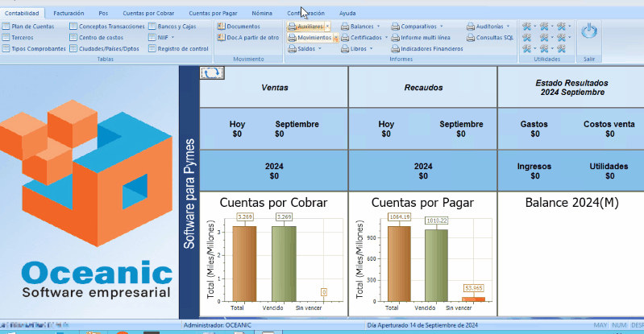Click the Auditorías printer icon
The image size is (644, 334).
[471, 27]
